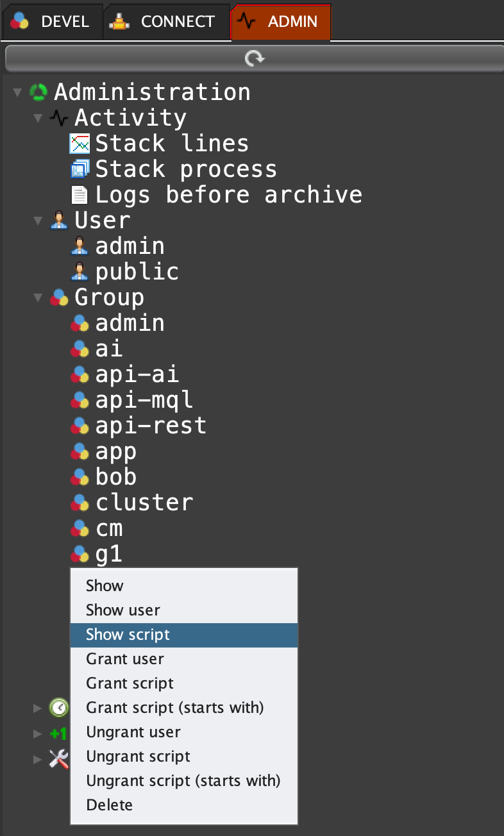Click the Stack lines chart icon
Image resolution: width=504 pixels, height=836 pixels.
point(80,144)
